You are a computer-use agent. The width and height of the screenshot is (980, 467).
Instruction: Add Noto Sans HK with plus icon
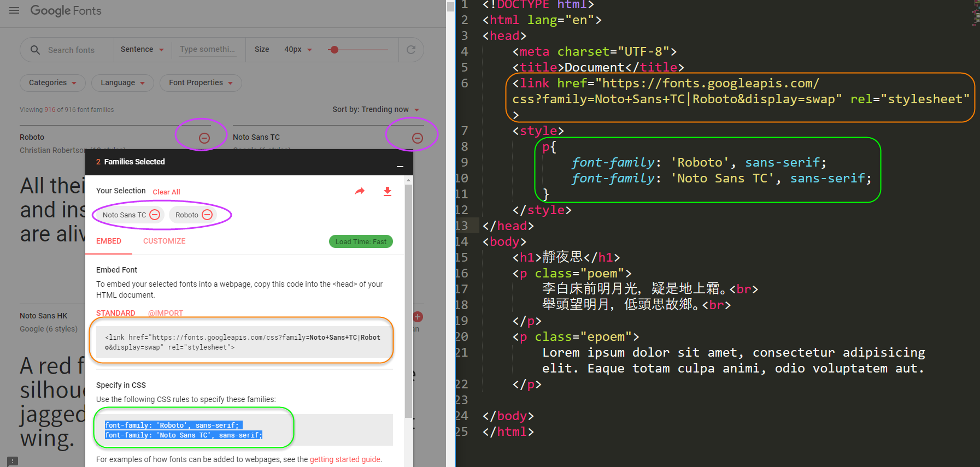pyautogui.click(x=418, y=317)
